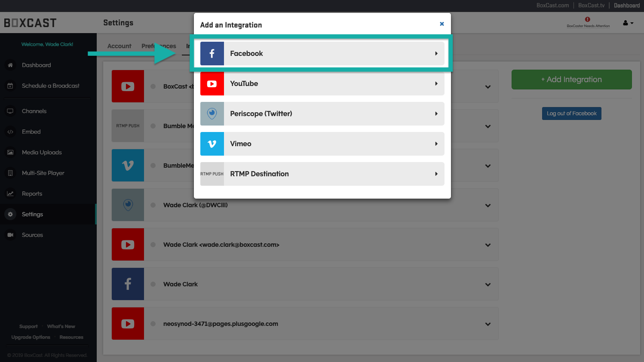This screenshot has height=362, width=644.
Task: Click Log out of Facebook button
Action: click(x=571, y=114)
